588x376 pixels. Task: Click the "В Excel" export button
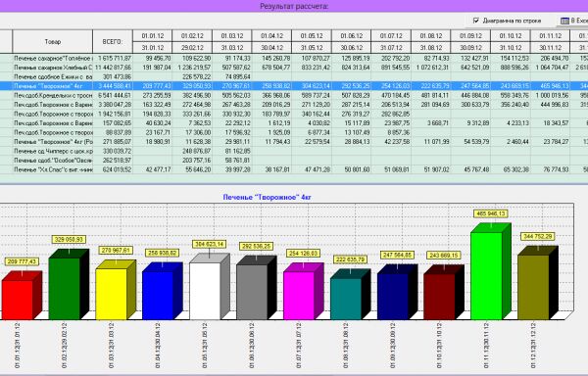click(573, 21)
